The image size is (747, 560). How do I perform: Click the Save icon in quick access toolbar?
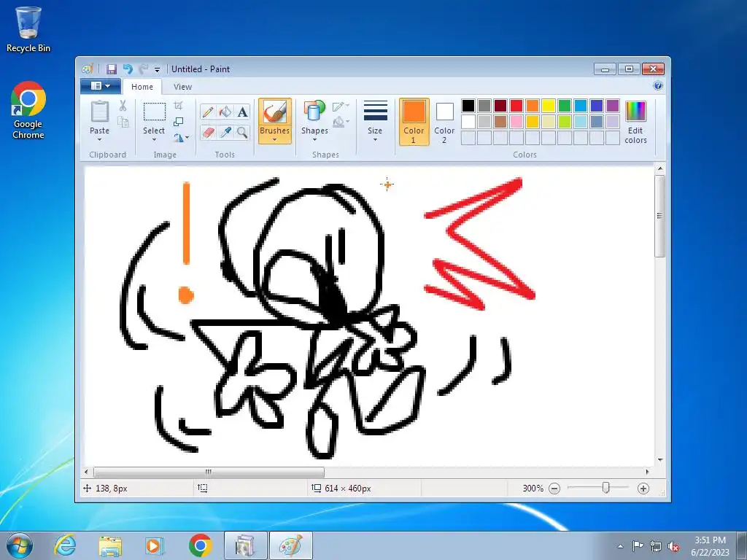(112, 69)
